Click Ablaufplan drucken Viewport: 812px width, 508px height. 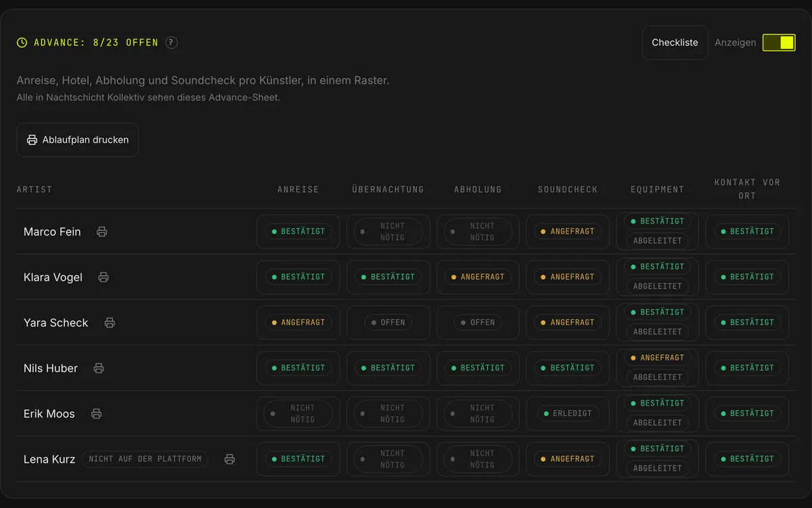point(78,140)
